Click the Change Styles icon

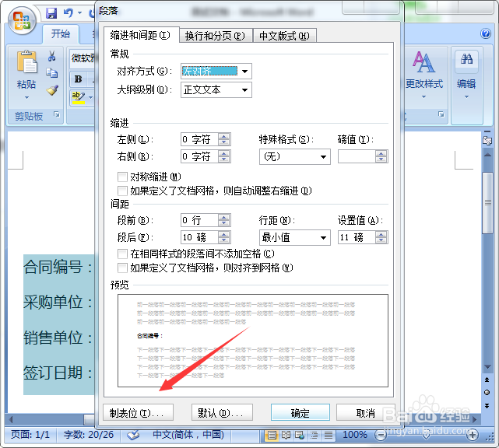click(423, 62)
